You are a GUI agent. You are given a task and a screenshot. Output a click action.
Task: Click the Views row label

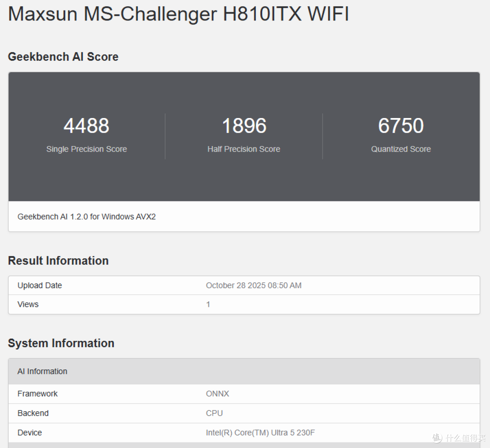point(28,304)
